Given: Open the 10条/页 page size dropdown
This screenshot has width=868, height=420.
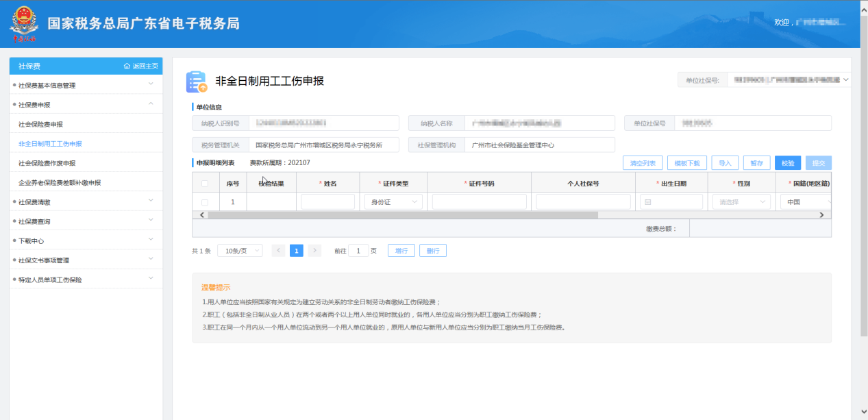Looking at the screenshot, I should pyautogui.click(x=240, y=251).
